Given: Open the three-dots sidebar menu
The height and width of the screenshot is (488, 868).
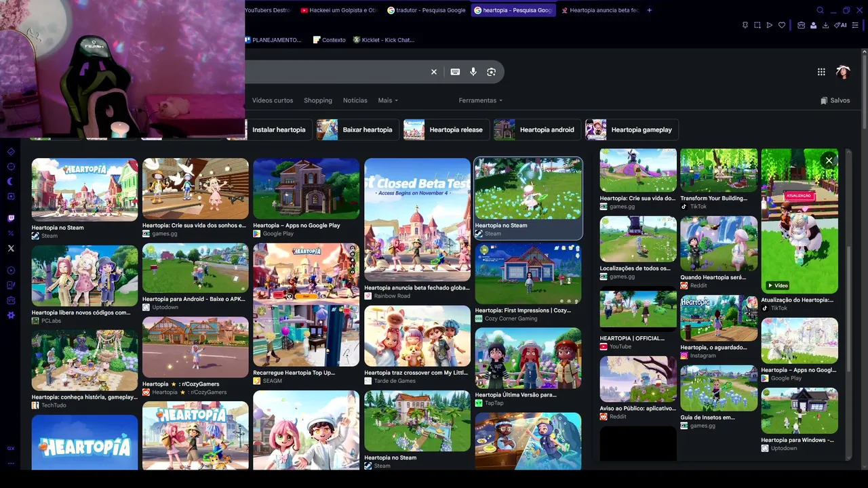Looking at the screenshot, I should point(11,464).
